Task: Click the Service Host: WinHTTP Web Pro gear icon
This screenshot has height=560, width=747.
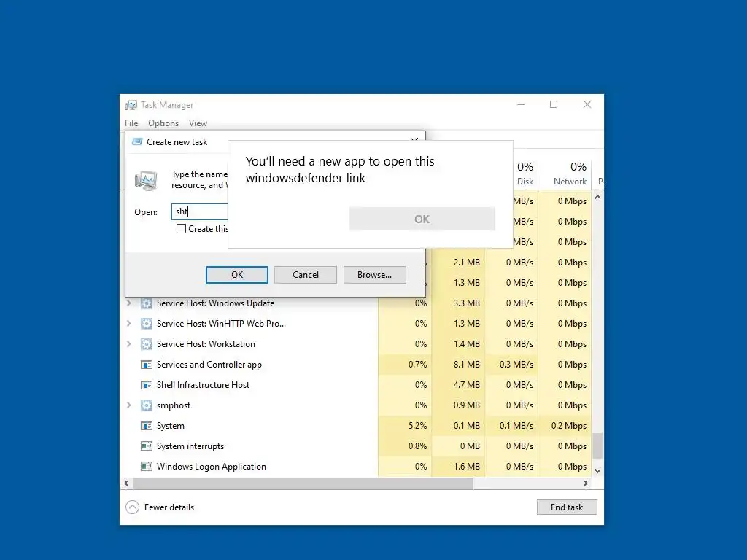Action: pos(146,324)
